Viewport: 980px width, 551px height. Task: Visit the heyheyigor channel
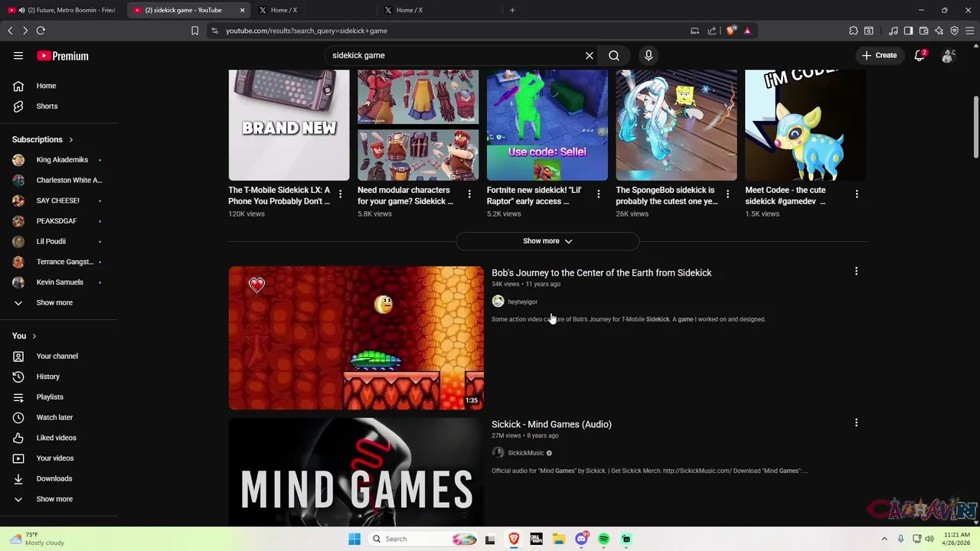tap(522, 302)
